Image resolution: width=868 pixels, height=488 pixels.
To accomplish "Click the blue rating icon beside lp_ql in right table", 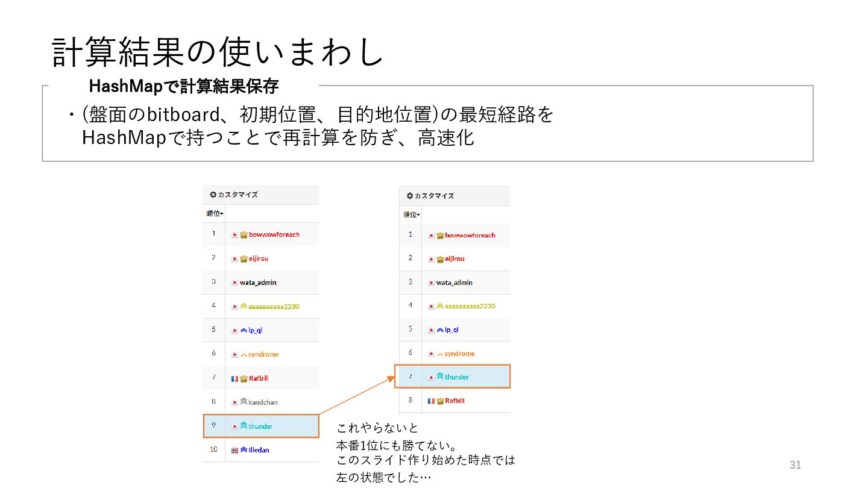I will click(440, 330).
